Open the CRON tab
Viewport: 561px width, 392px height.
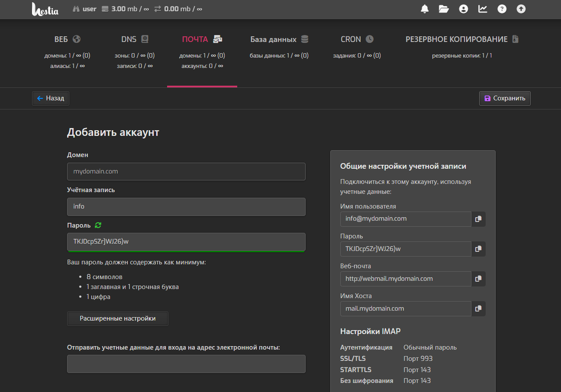click(357, 39)
